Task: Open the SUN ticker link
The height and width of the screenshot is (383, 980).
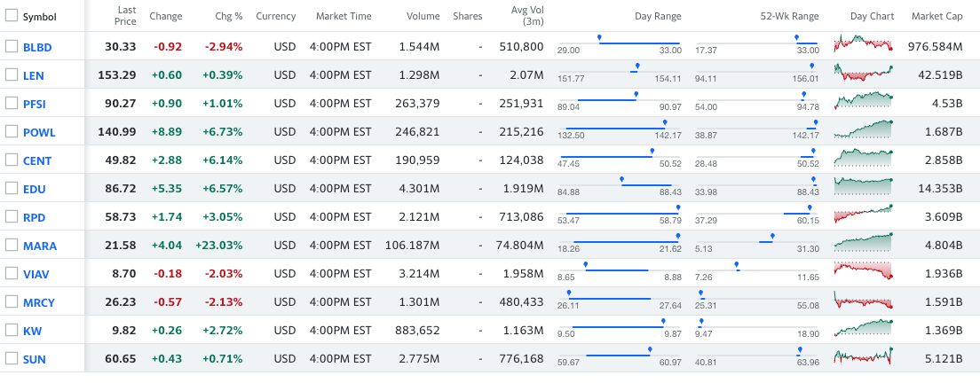Action: click(x=35, y=359)
